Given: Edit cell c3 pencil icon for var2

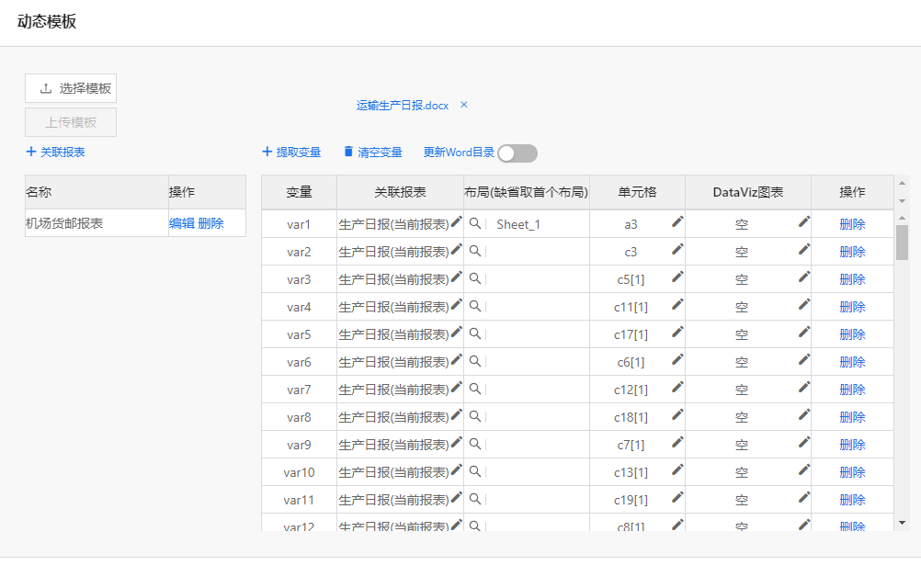Looking at the screenshot, I should [677, 249].
